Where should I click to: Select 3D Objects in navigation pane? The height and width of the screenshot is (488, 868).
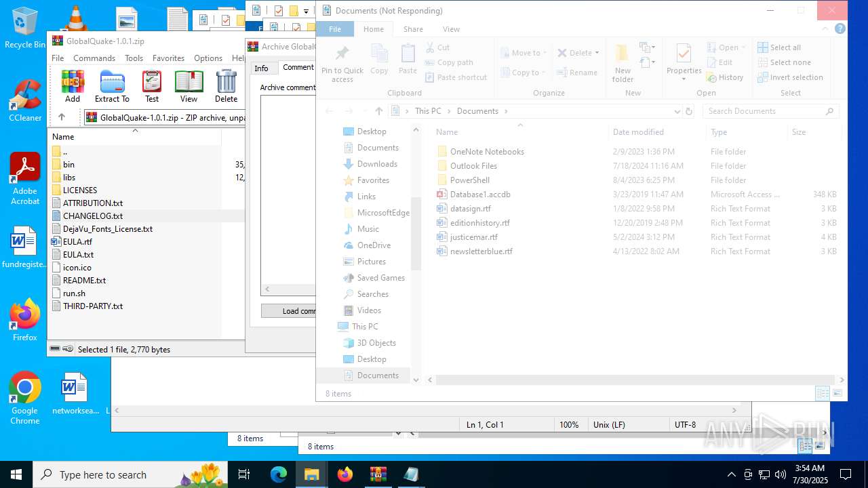tap(376, 343)
